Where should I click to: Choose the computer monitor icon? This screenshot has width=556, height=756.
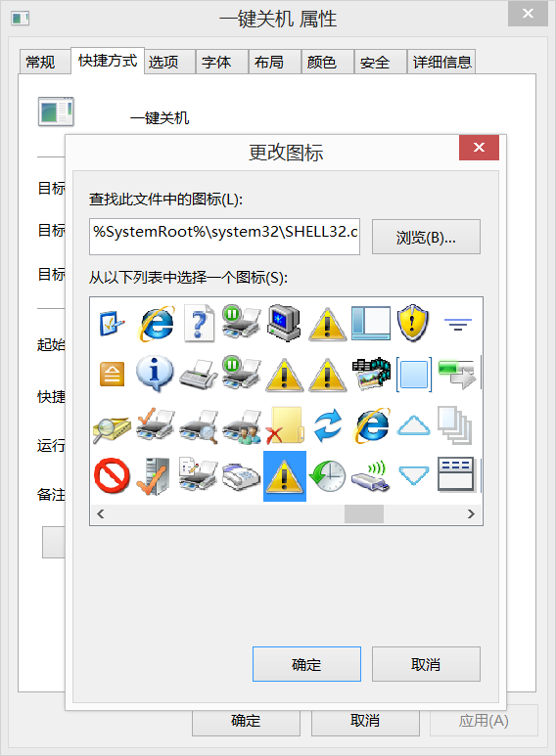click(284, 323)
